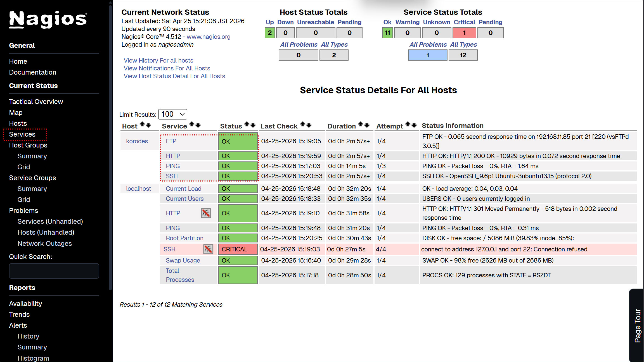
Task: Open korodes host details link
Action: tap(137, 141)
